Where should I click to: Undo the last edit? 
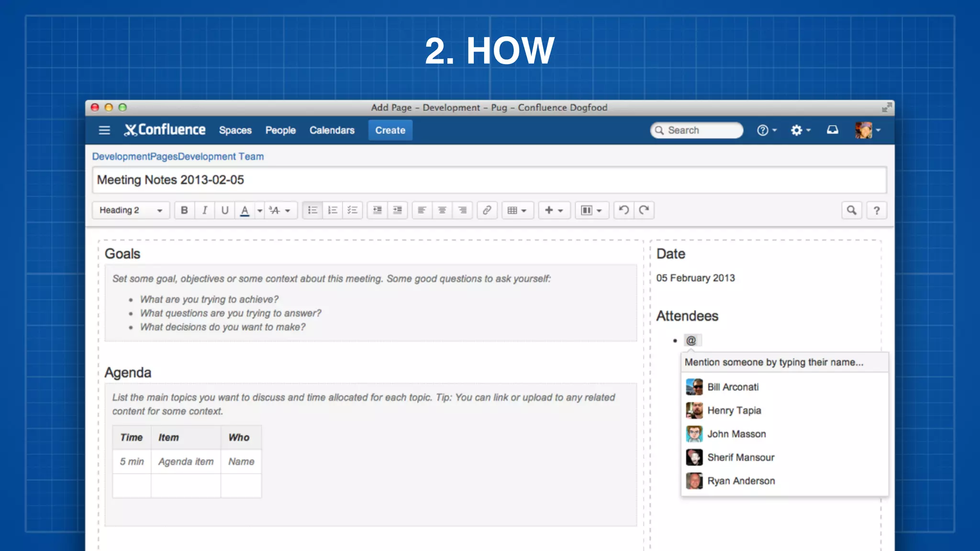point(624,210)
